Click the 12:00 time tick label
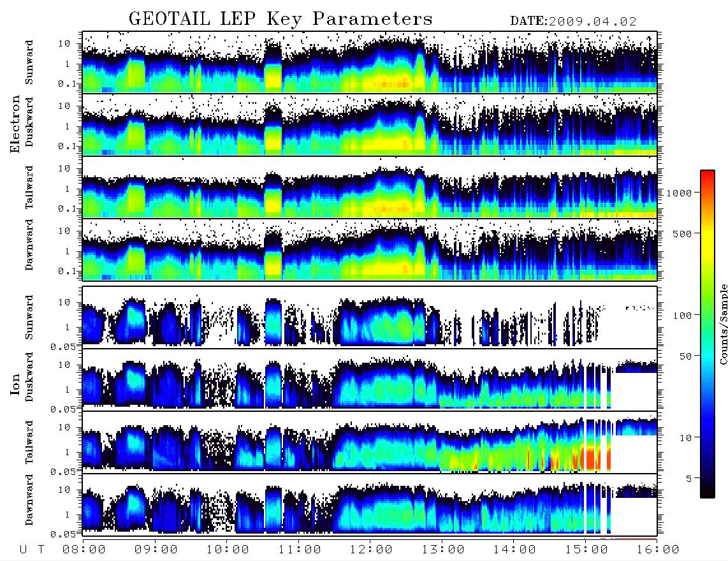The height and width of the screenshot is (561, 728). coord(372,550)
